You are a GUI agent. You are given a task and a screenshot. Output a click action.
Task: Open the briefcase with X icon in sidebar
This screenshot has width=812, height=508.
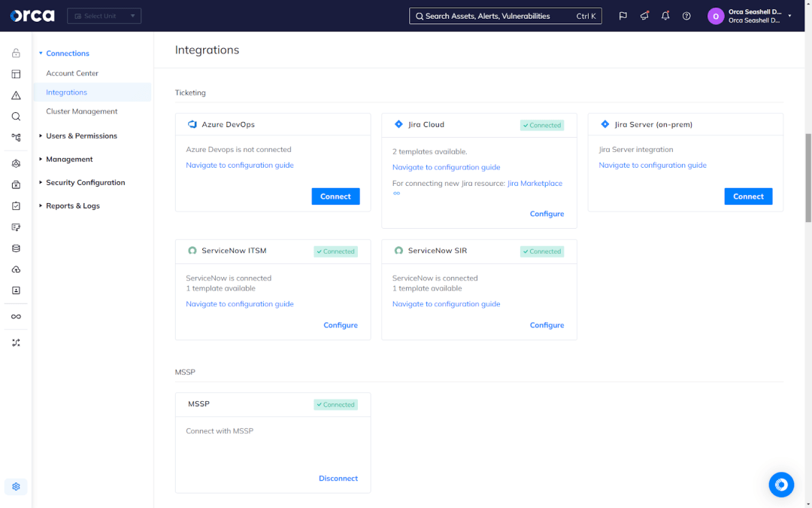click(x=16, y=185)
